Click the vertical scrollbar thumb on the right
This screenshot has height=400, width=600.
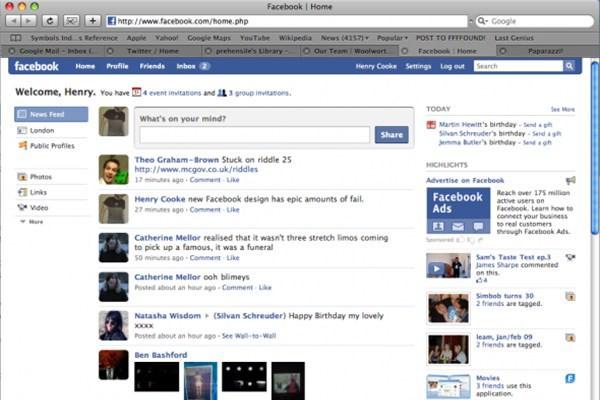(595, 147)
